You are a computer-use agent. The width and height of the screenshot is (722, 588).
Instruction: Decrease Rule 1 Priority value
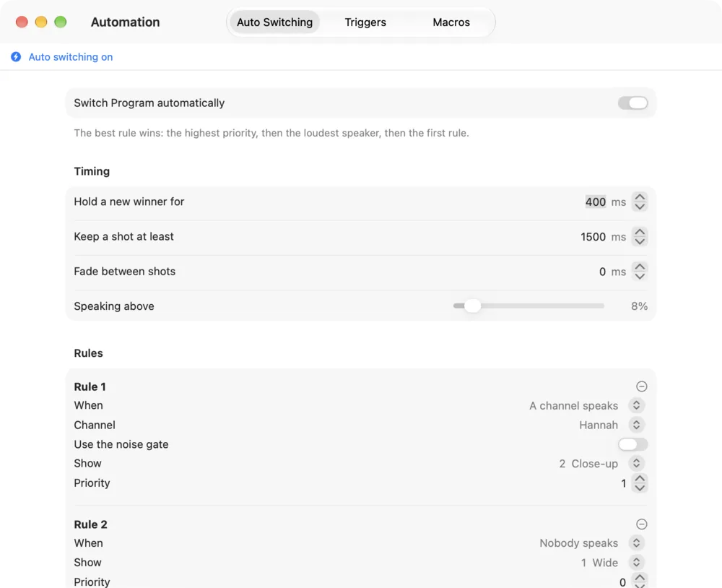(640, 488)
